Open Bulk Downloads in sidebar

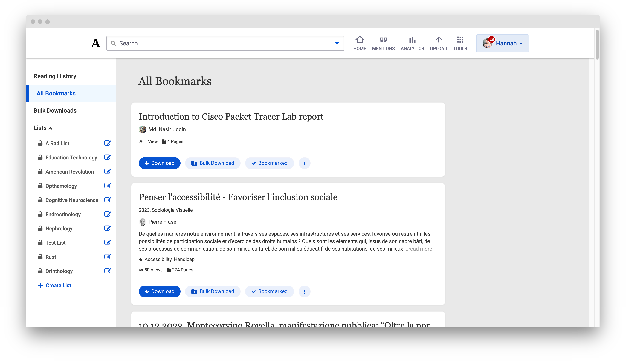click(x=55, y=111)
